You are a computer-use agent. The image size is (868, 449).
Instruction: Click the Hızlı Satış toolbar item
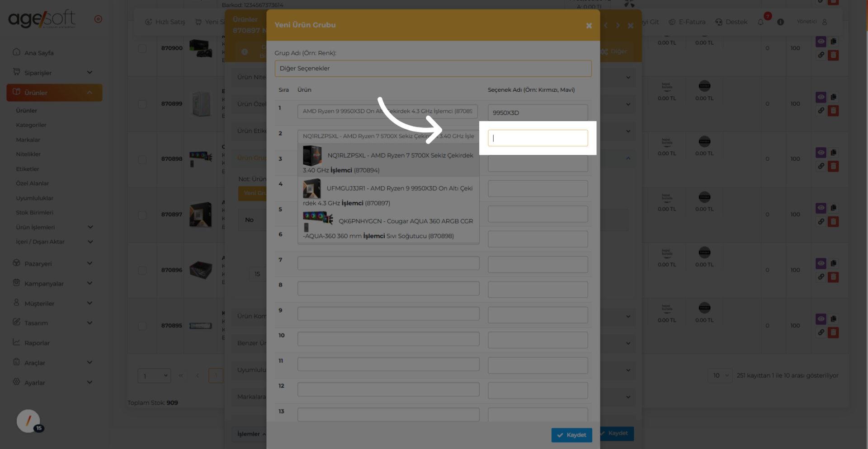165,22
